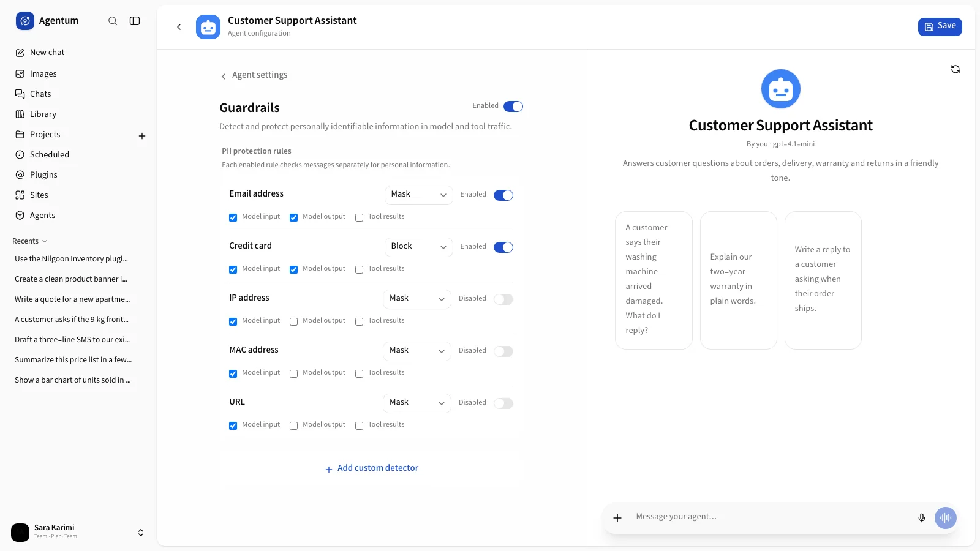Viewport: 980px width, 551px height.
Task: Disable the Email address rule toggle
Action: [503, 195]
